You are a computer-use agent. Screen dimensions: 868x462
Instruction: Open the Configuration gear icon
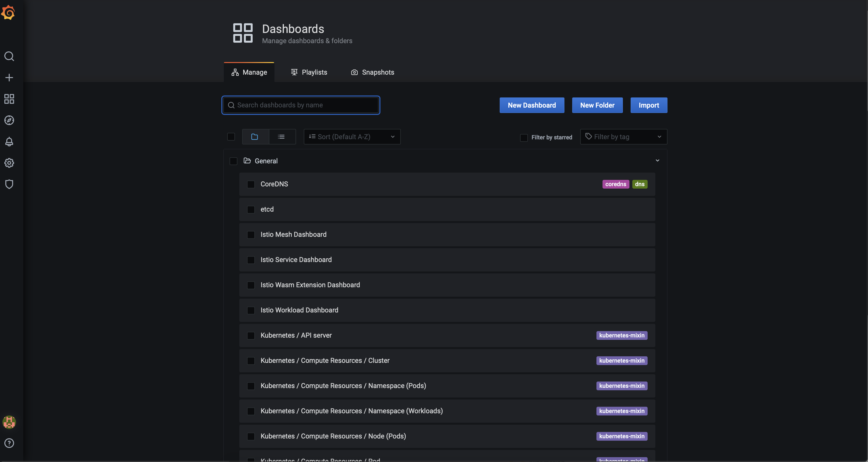(9, 163)
